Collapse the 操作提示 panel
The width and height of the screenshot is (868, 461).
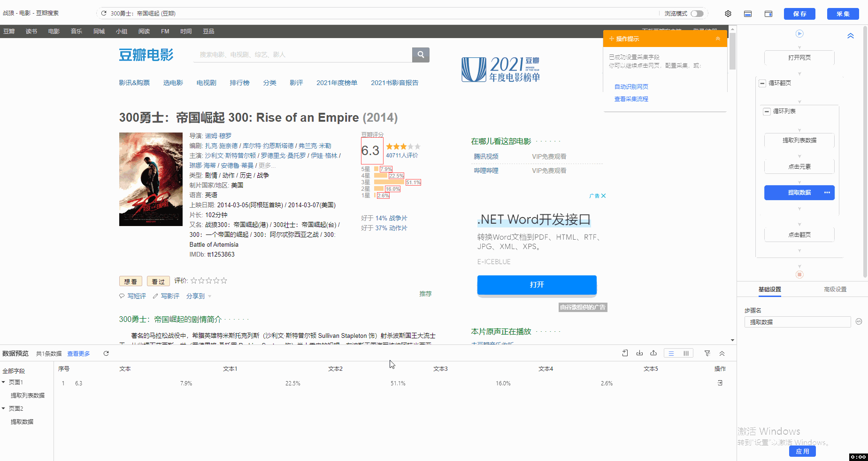718,39
